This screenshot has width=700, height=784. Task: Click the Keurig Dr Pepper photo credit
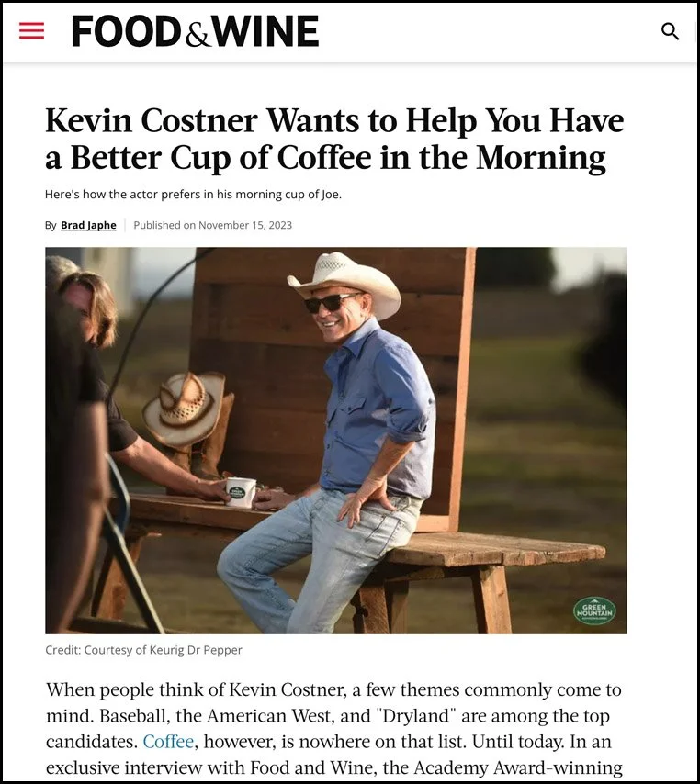click(143, 650)
